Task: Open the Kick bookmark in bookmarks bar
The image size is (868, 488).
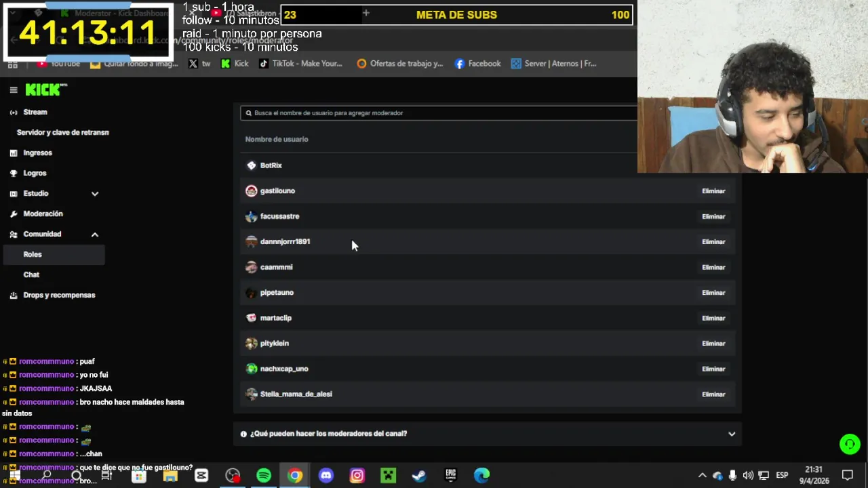Action: [235, 64]
